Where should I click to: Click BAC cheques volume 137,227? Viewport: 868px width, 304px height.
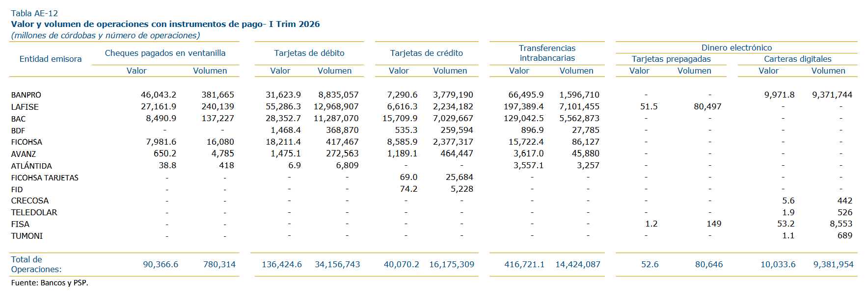[x=217, y=118]
